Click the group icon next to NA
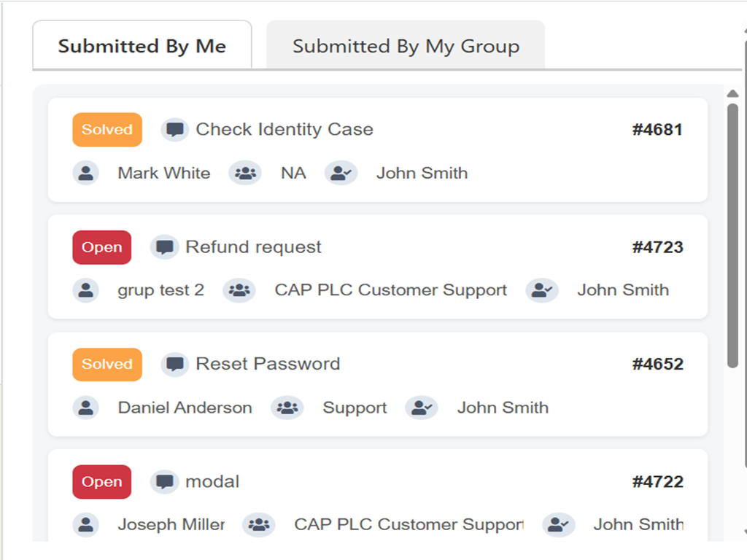 245,174
